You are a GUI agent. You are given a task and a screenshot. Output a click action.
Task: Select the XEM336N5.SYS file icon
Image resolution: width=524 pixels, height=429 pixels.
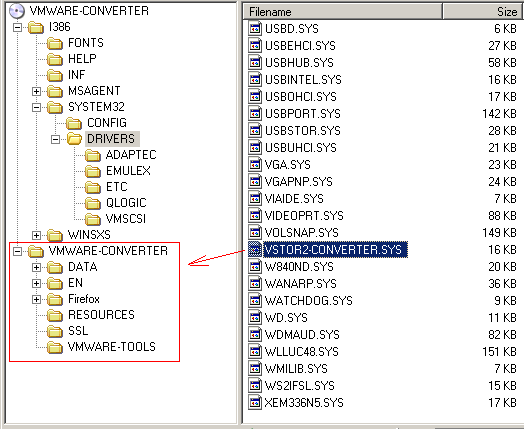point(255,403)
